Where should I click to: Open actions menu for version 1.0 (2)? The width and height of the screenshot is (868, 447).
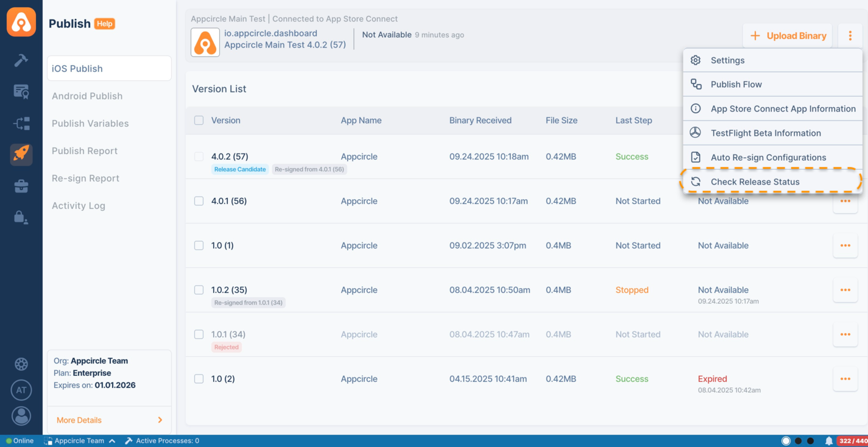[x=845, y=379]
